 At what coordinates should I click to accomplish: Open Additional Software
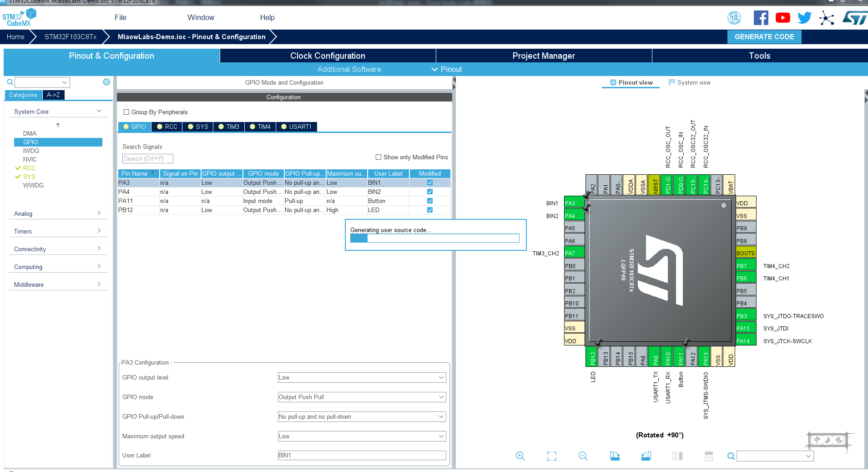(349, 69)
